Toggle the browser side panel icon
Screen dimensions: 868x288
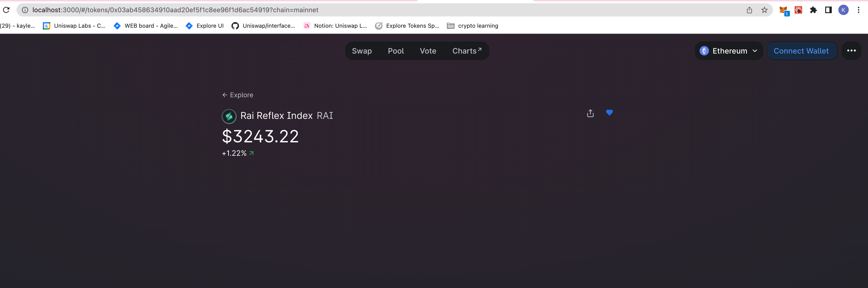coord(828,10)
